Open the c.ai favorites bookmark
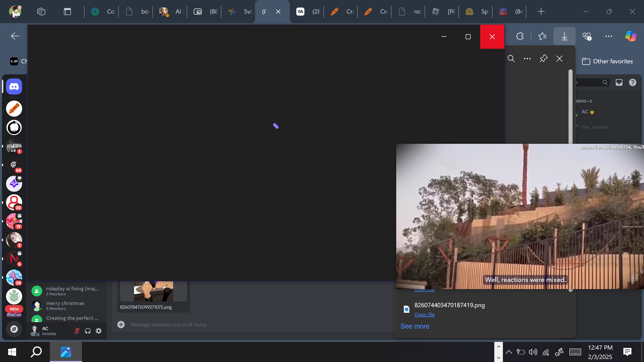The width and height of the screenshot is (644, 362). [x=18, y=61]
